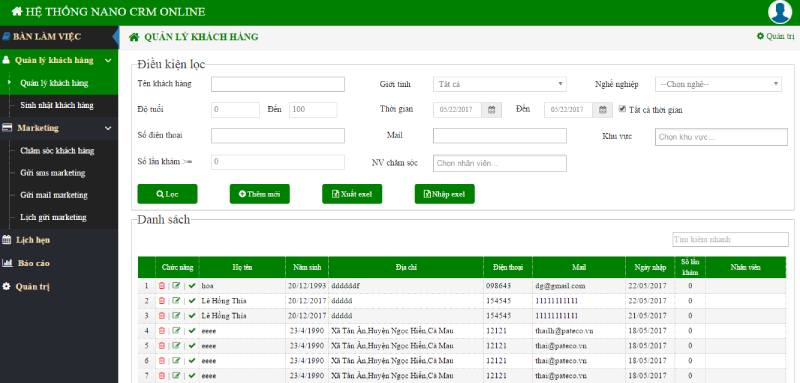Image resolution: width=800 pixels, height=383 pixels.
Task: Delete customer hoa using trash icon in row 1
Action: [162, 286]
